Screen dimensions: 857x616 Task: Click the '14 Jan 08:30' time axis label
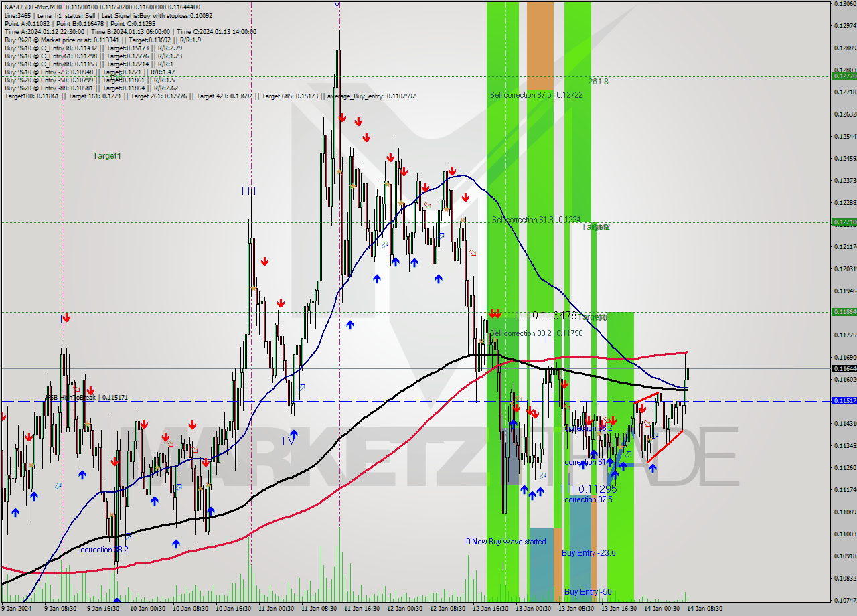point(705,609)
